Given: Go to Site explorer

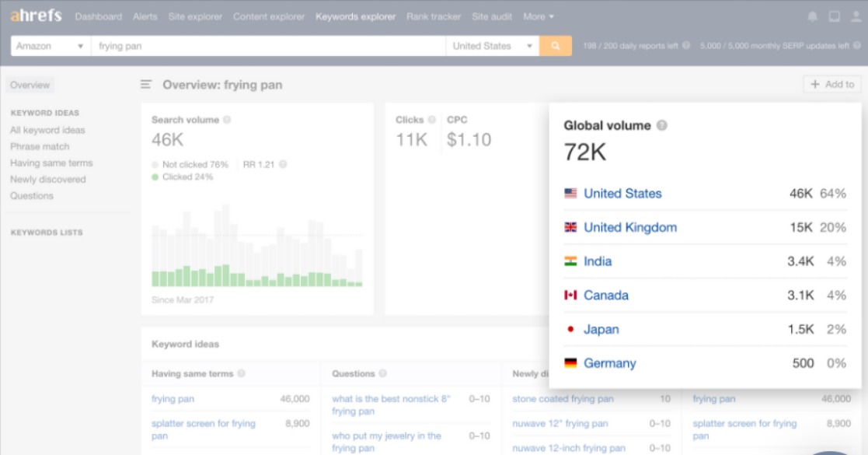Looking at the screenshot, I should click(x=195, y=16).
